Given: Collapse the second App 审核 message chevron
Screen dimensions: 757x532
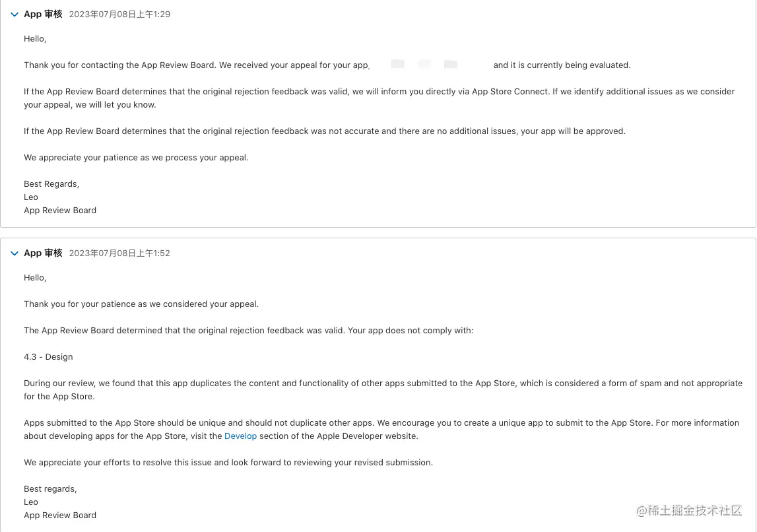Looking at the screenshot, I should [x=15, y=253].
